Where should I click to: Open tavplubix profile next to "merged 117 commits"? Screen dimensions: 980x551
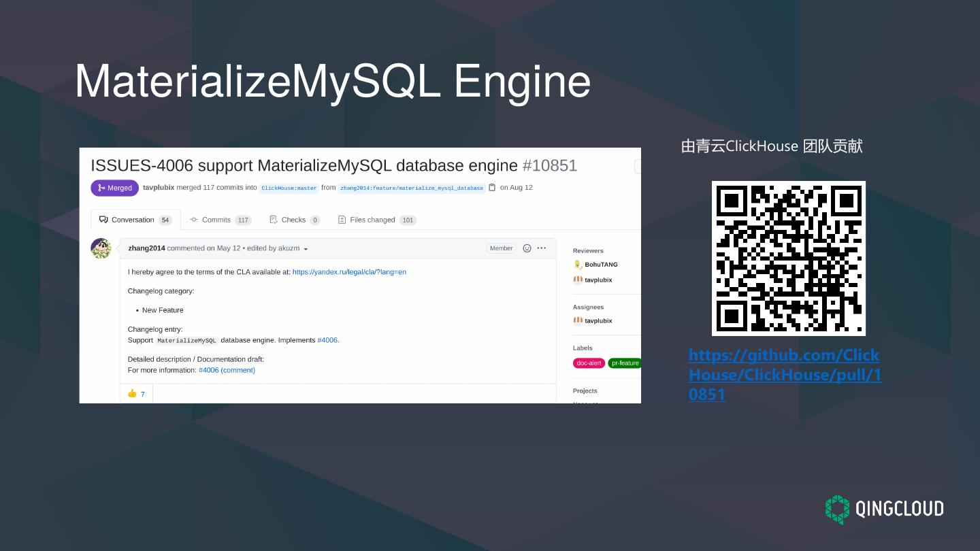[159, 188]
